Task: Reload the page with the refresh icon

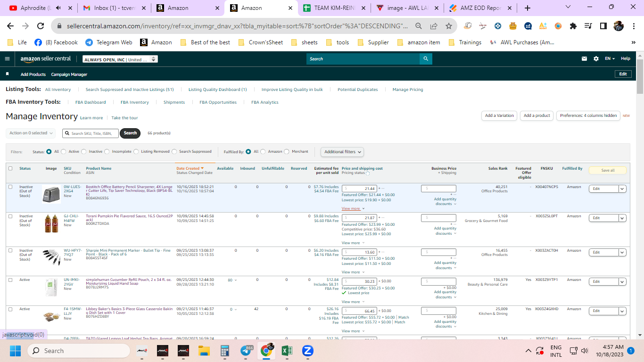Action: pyautogui.click(x=41, y=26)
